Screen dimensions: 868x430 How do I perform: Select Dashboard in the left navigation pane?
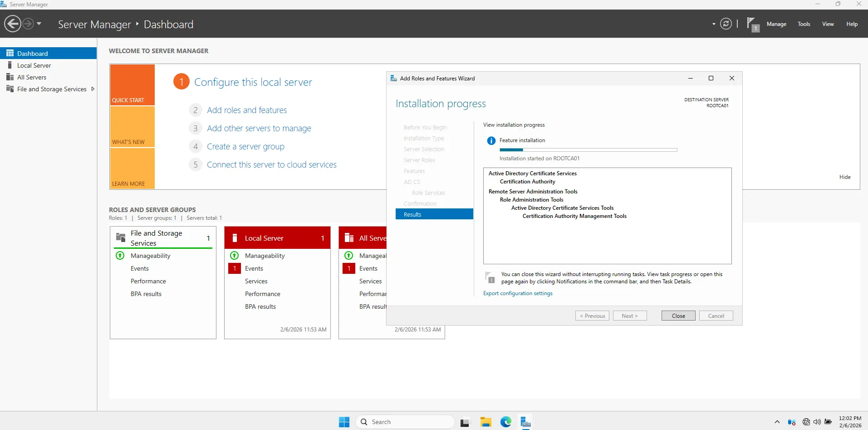click(x=48, y=53)
